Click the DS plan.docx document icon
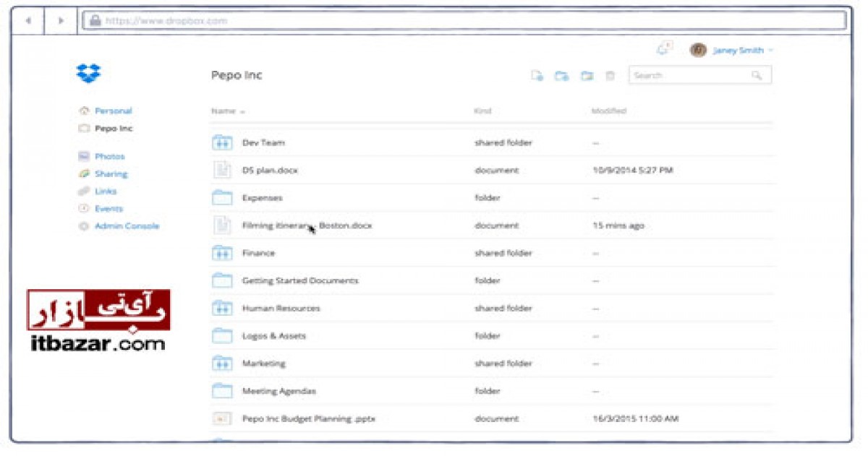Screen dimensions: 868x456 point(221,170)
